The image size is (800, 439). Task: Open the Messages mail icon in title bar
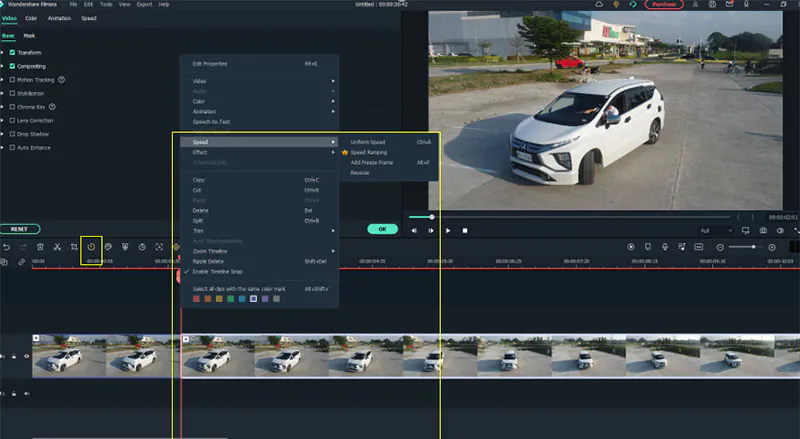click(x=730, y=4)
